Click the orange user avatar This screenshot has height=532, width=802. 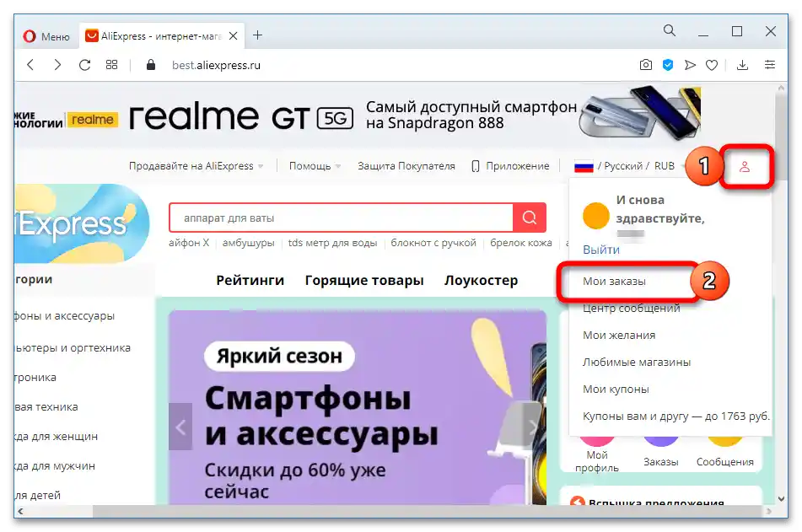tap(596, 215)
